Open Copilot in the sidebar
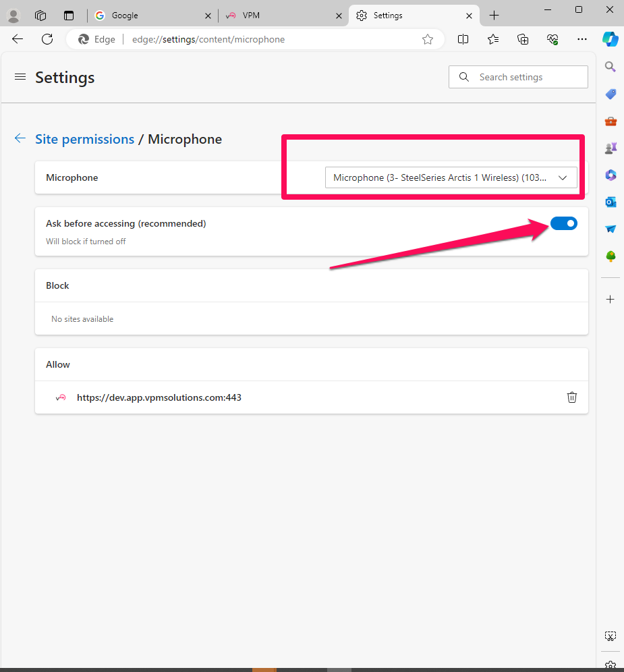The image size is (624, 672). coord(611,39)
